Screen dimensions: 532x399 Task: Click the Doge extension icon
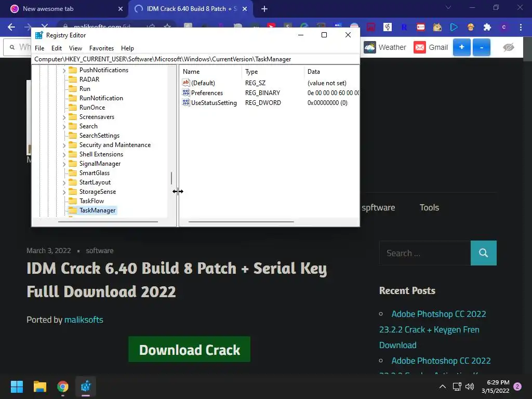coord(437,27)
